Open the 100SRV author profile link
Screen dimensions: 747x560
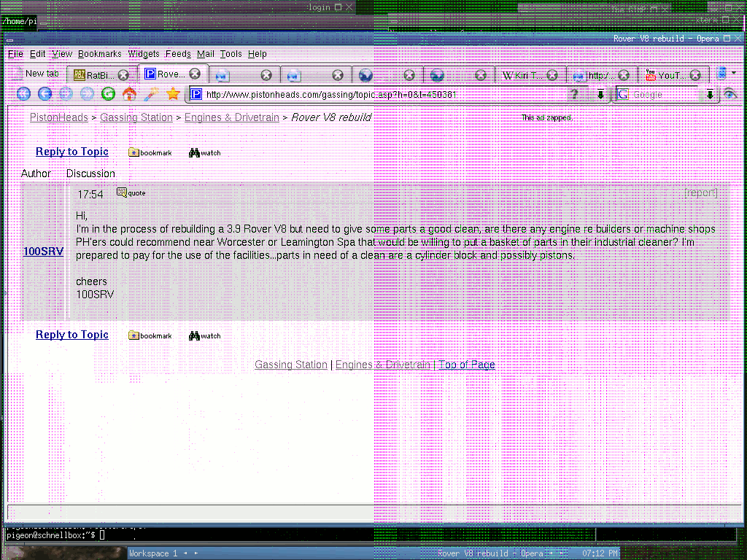(43, 252)
